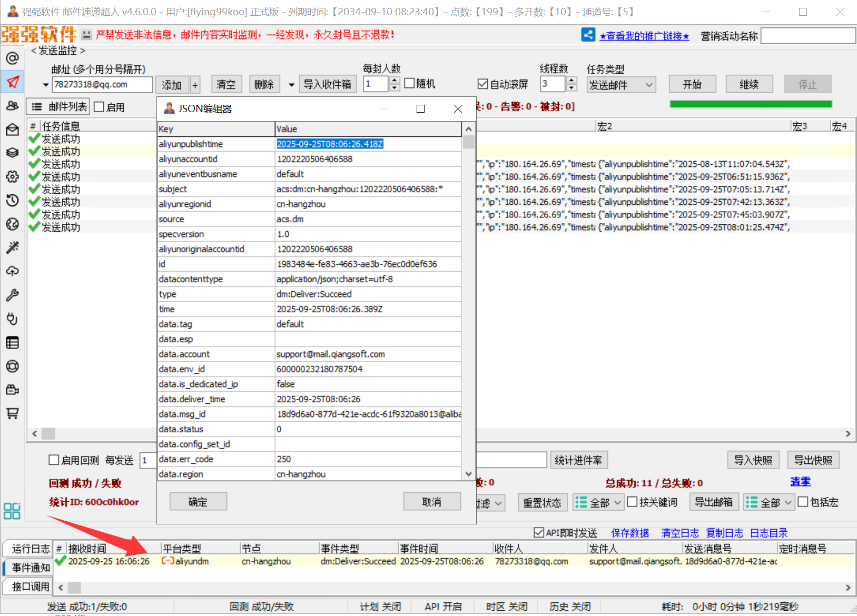Screen dimensions: 857x616
Task: Open the 查看我的推广链接 link
Action: (644, 36)
